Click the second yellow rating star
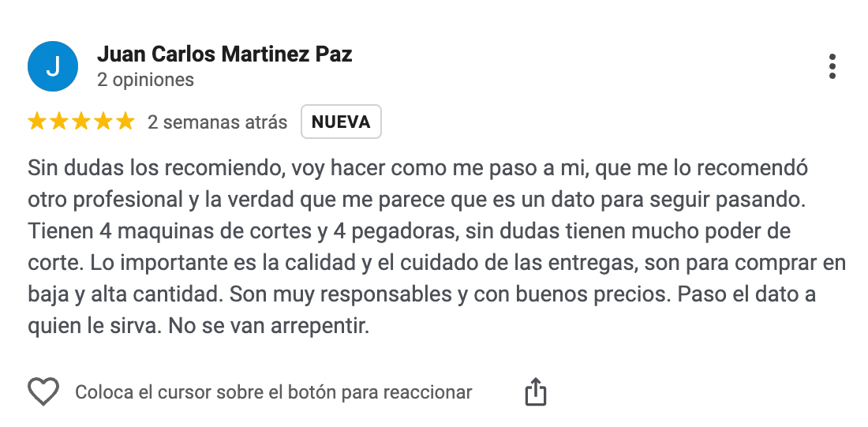 [x=59, y=122]
